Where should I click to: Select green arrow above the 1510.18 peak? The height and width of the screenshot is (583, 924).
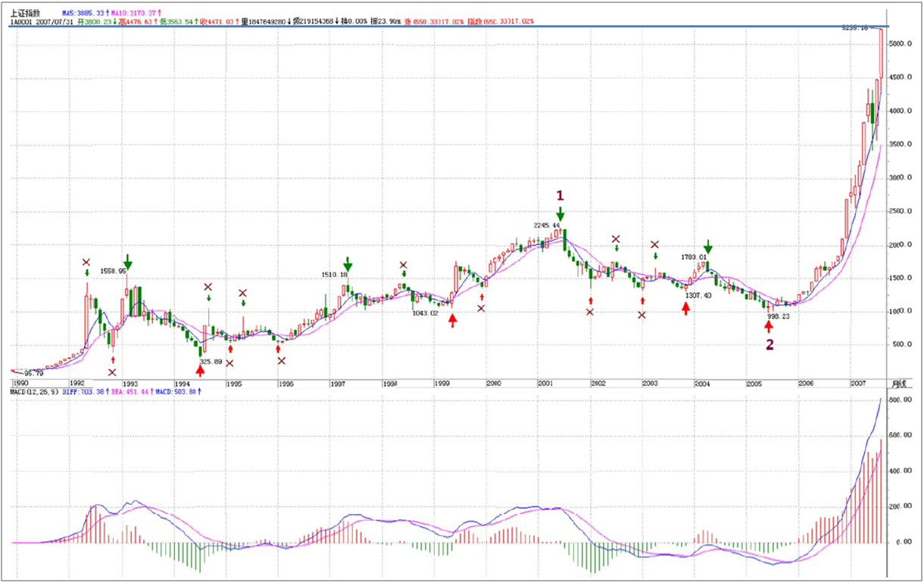348,263
